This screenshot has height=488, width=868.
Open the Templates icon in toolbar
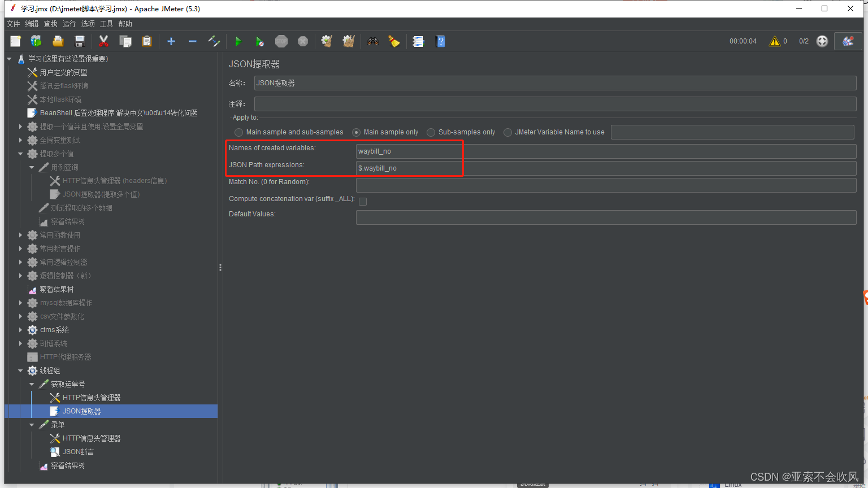[36, 41]
